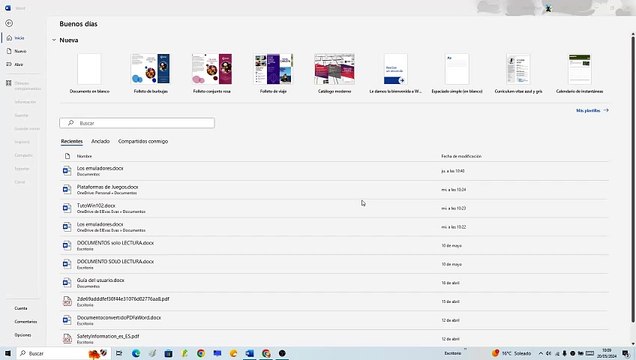Launch Microsoft Edge from the taskbar
This screenshot has width=636, height=360.
136,354
